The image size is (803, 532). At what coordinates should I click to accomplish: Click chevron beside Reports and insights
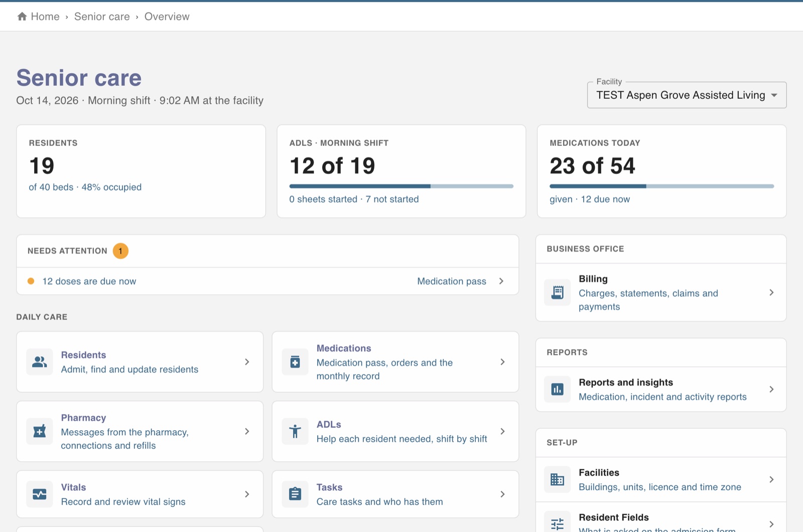(771, 390)
